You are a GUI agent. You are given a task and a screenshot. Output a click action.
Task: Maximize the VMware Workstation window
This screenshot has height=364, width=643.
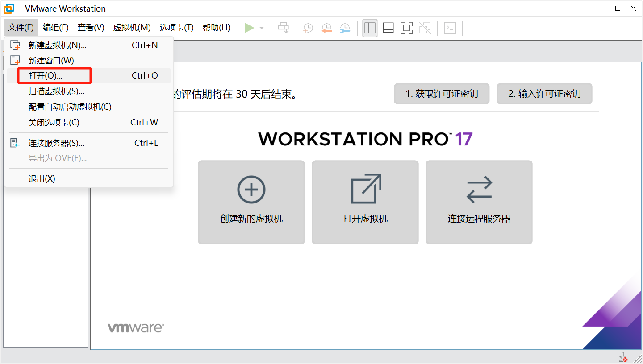pyautogui.click(x=618, y=8)
